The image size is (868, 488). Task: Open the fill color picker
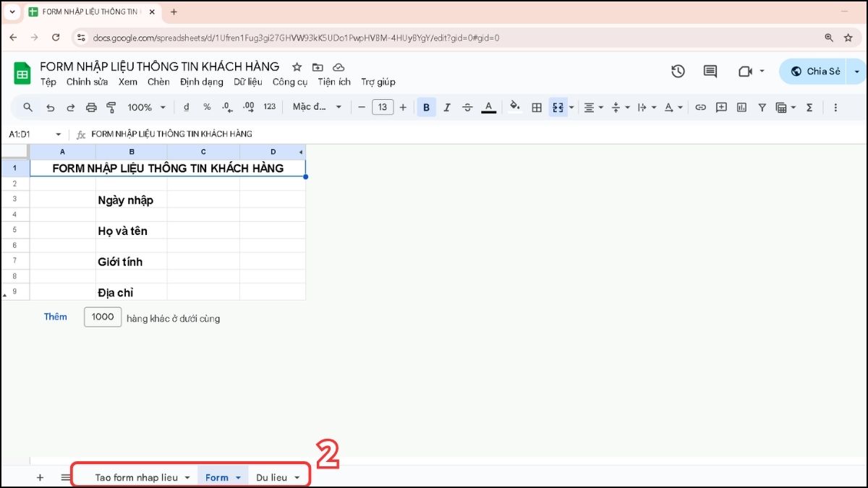point(514,107)
